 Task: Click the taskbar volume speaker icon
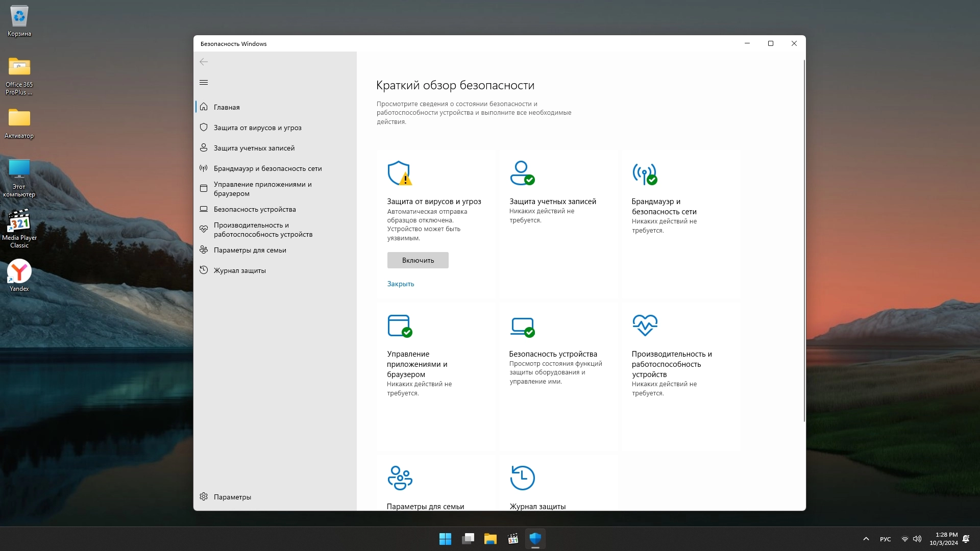[x=917, y=539]
